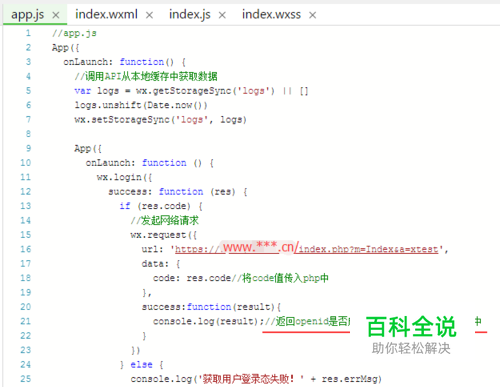This screenshot has width=500, height=387.
Task: Open the index.wxml tab
Action: click(x=106, y=14)
